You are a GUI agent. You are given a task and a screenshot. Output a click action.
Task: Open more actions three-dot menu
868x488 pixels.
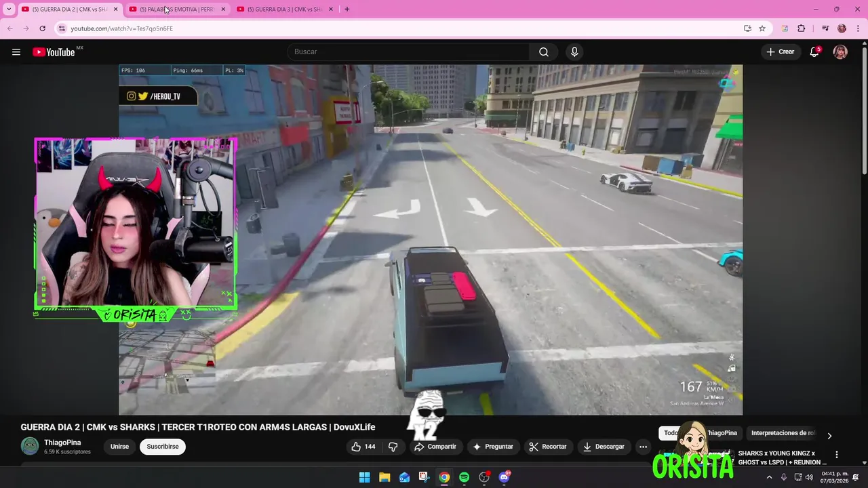coord(643,447)
